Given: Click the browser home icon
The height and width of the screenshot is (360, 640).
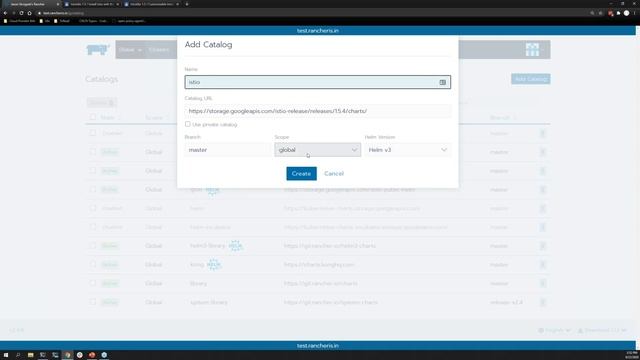Looking at the screenshot, I should [x=29, y=13].
